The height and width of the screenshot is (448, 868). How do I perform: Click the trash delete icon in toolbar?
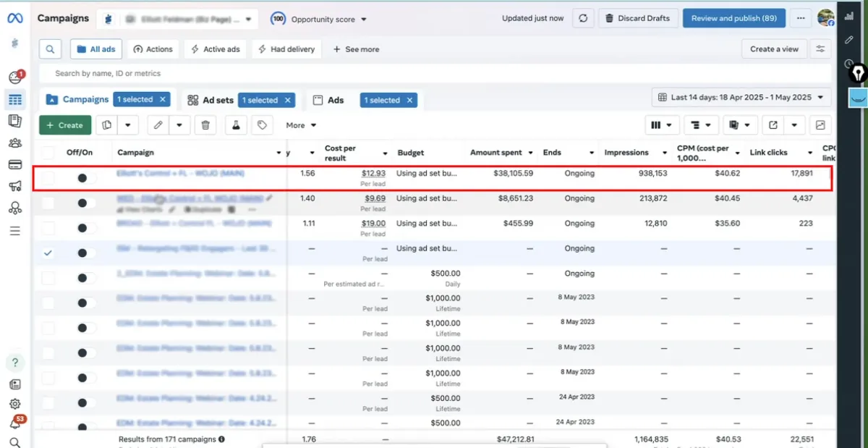pos(205,125)
